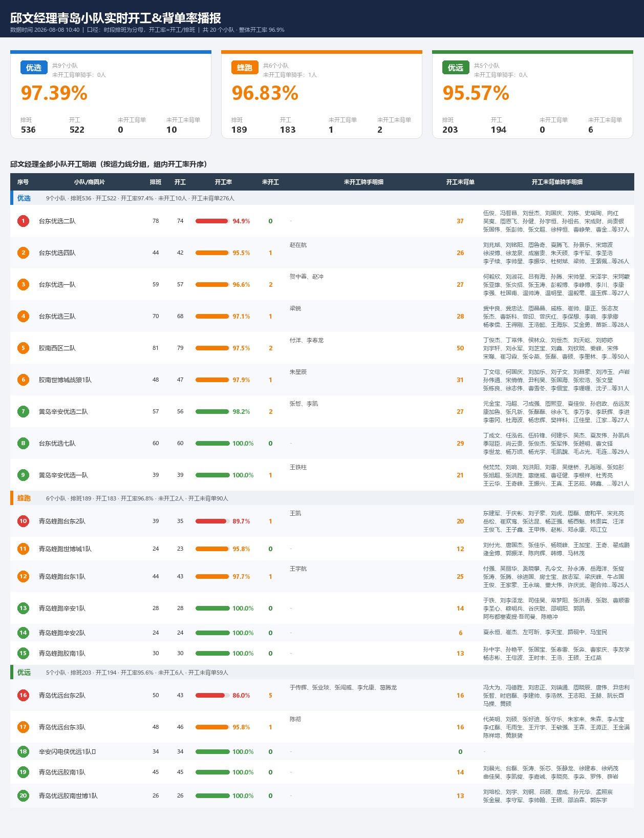Image resolution: width=644 pixels, height=838 pixels.
Task: Click the 未开工 count 5 for 青岛优远台东2队
Action: 270,695
